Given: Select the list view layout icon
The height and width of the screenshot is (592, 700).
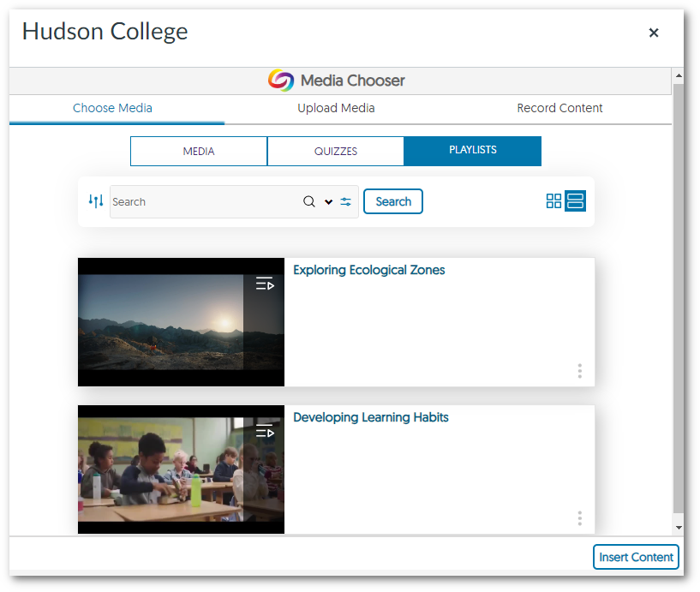Looking at the screenshot, I should coord(575,200).
